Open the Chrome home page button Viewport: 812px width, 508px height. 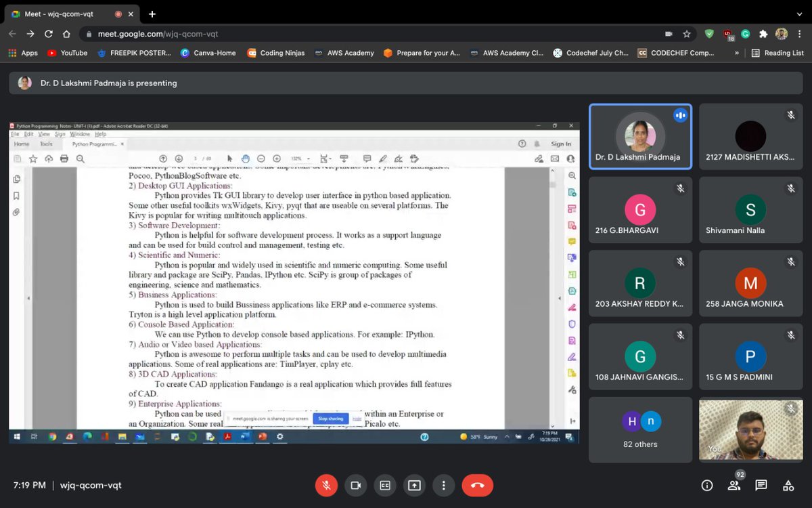click(x=66, y=34)
